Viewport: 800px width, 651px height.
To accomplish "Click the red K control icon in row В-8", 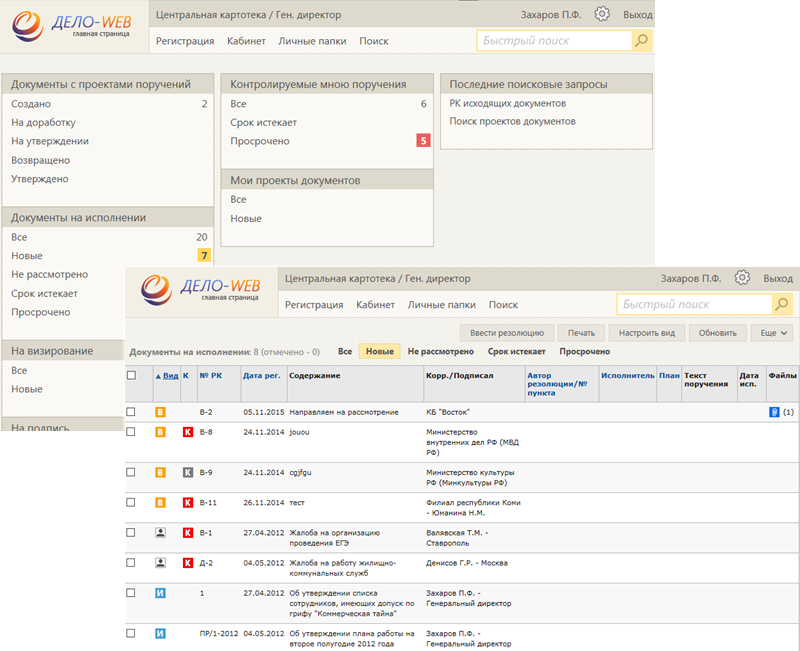I will [x=187, y=432].
